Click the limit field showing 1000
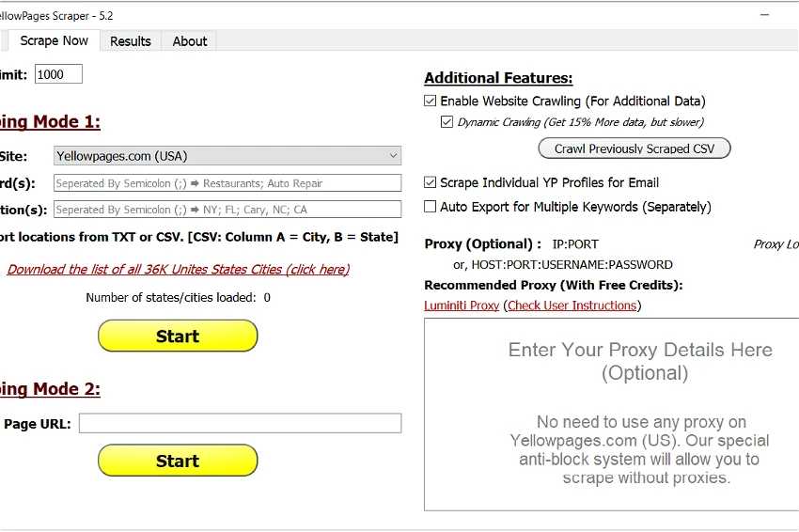 (58, 74)
